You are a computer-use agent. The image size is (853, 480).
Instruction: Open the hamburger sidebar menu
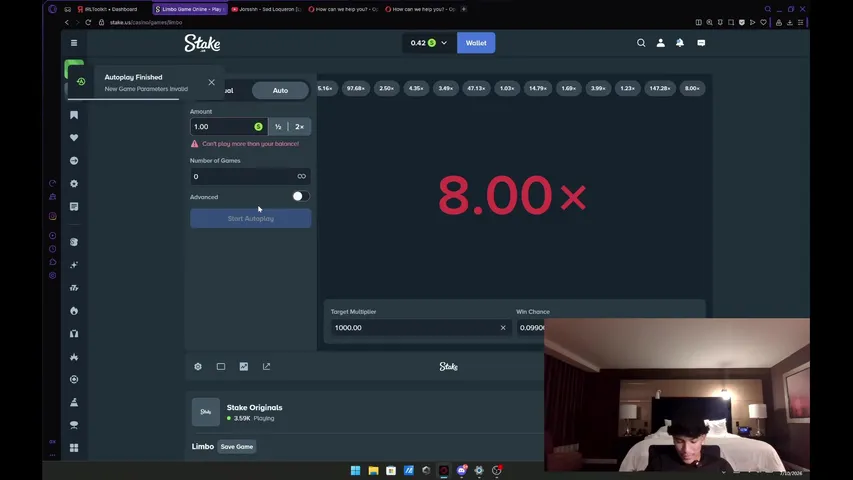pos(74,43)
